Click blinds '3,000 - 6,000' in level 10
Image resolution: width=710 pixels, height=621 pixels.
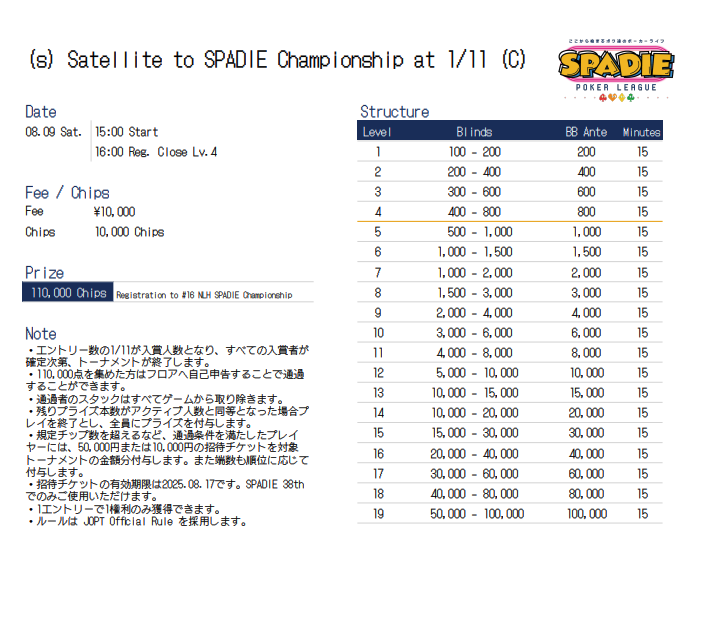point(475,332)
